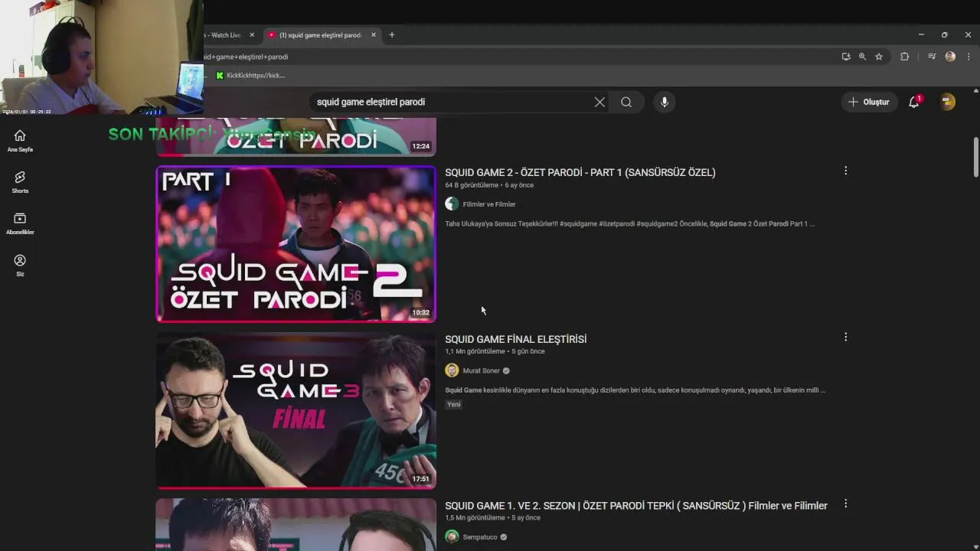Close the squid game eleştirel parodi tab

[374, 34]
